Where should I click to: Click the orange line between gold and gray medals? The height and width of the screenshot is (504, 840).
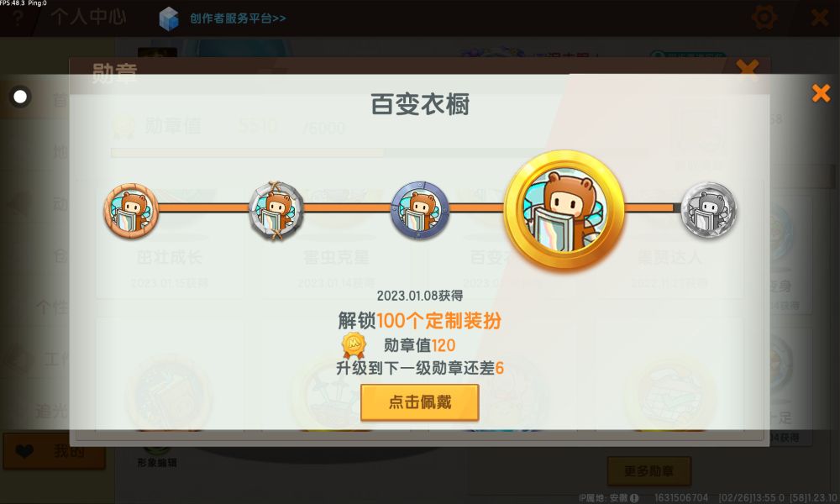(653, 207)
